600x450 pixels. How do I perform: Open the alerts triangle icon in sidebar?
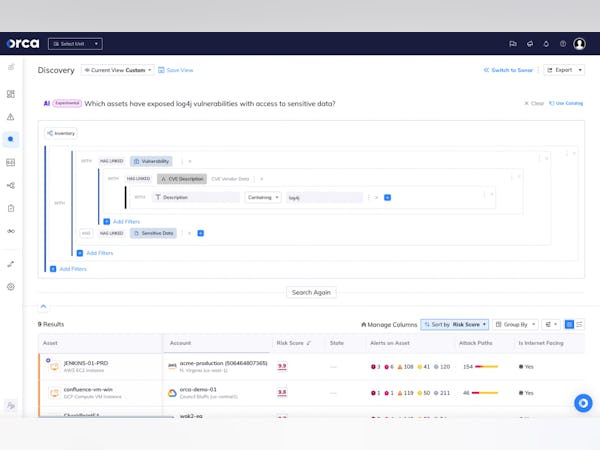coord(11,117)
